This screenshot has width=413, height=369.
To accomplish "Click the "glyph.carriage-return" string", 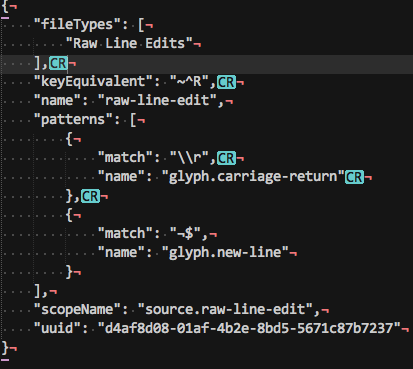I will pos(253,176).
